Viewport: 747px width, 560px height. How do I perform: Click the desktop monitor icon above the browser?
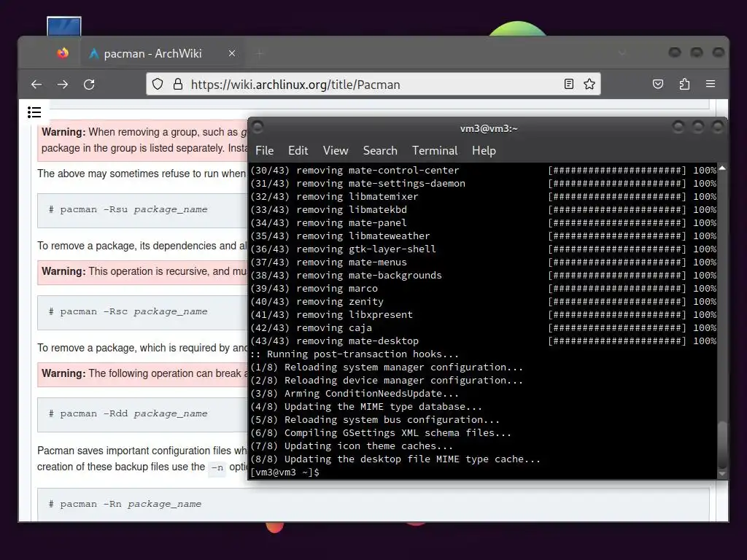pos(64,27)
